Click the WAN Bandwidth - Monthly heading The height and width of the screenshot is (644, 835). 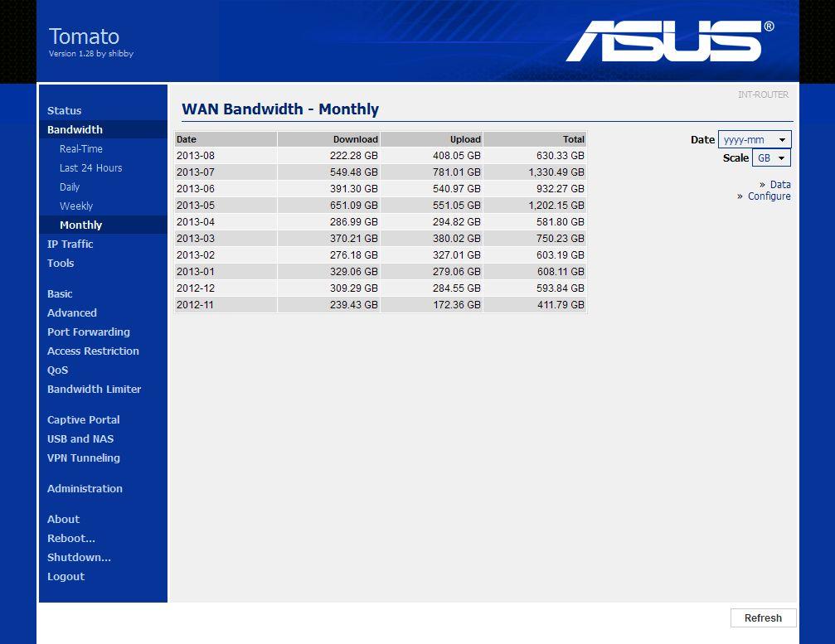pyautogui.click(x=280, y=109)
